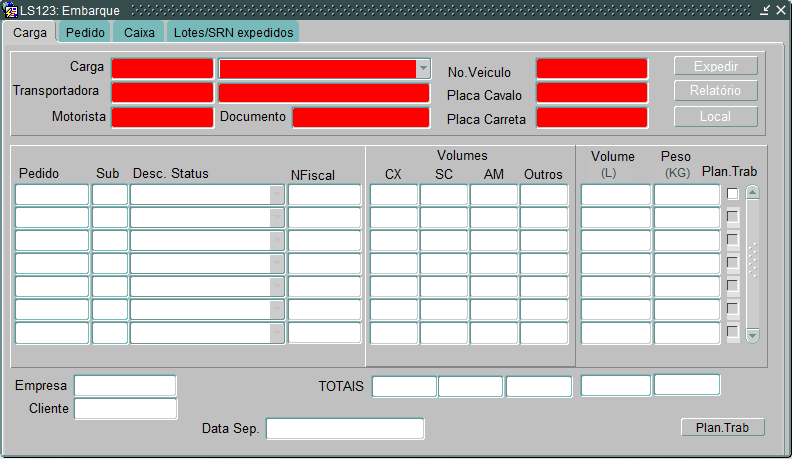Click the Placa Carreta field

592,118
